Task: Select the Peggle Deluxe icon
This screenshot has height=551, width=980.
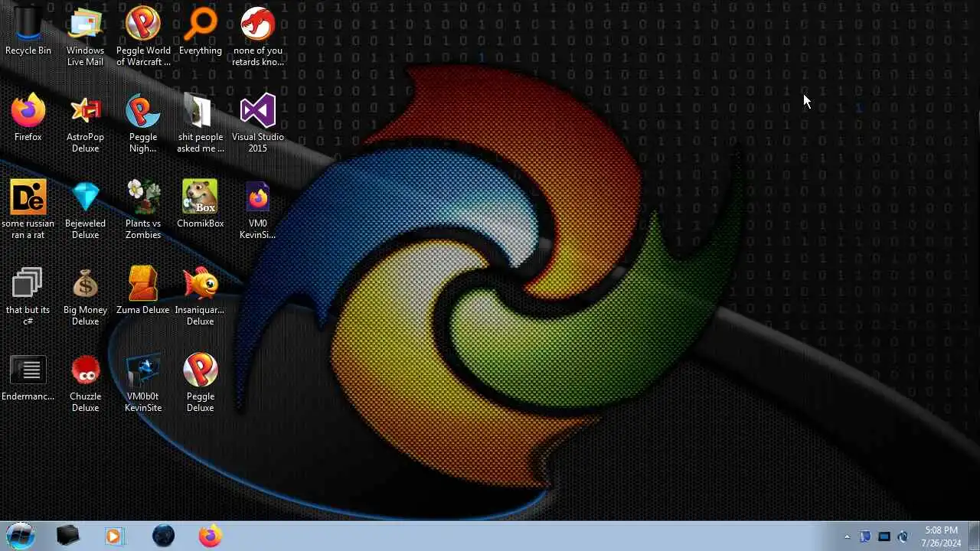Action: point(201,383)
